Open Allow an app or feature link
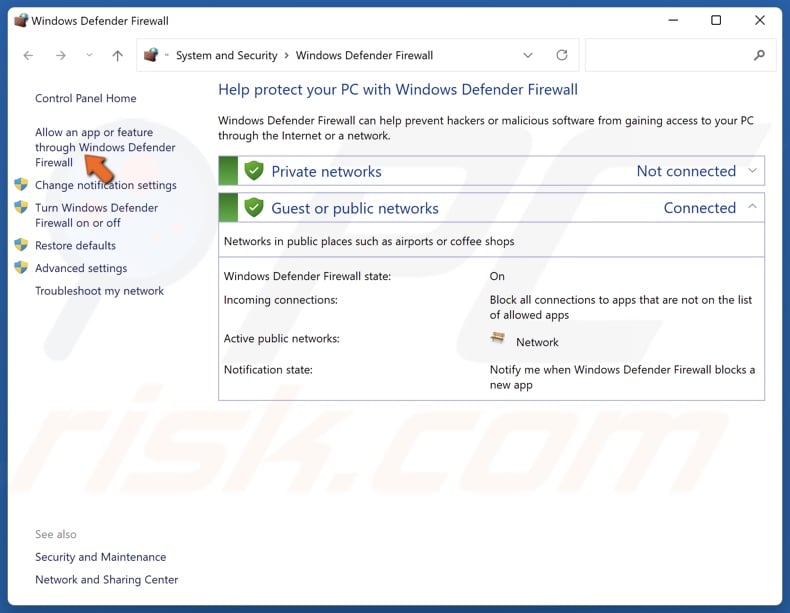The height and width of the screenshot is (613, 790). [105, 147]
